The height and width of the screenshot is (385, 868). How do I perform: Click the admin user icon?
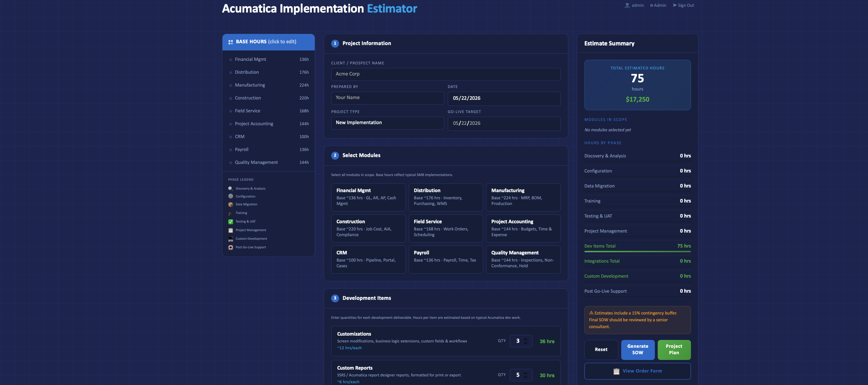point(627,5)
